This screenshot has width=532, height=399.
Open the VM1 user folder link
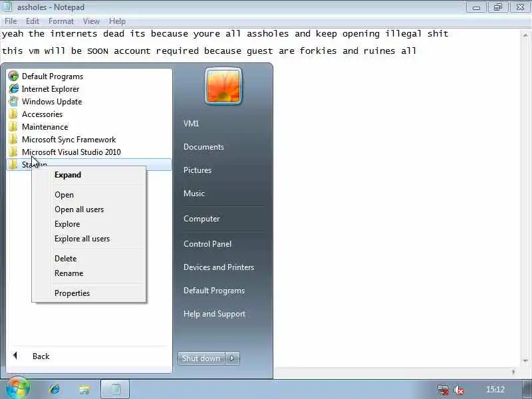192,124
